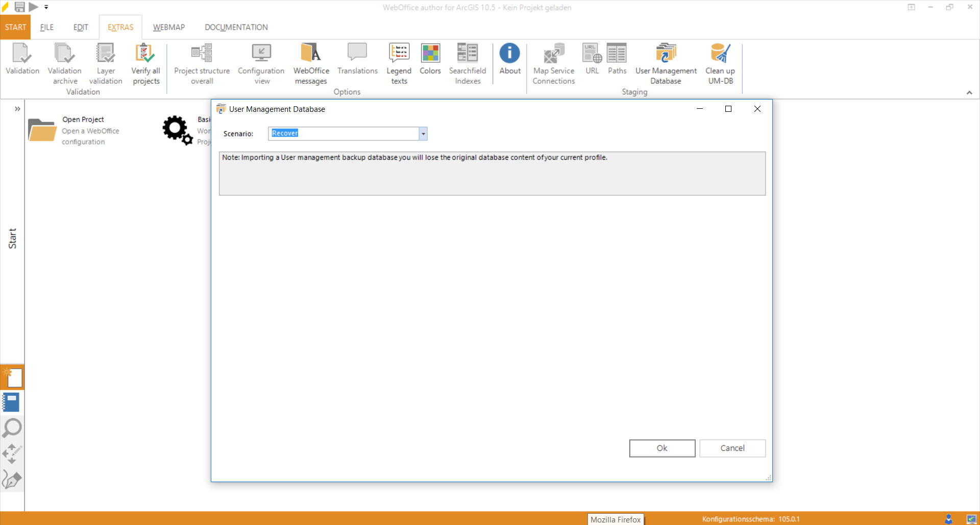The image size is (980, 525).
Task: Open the Project structure overall view
Action: (202, 61)
